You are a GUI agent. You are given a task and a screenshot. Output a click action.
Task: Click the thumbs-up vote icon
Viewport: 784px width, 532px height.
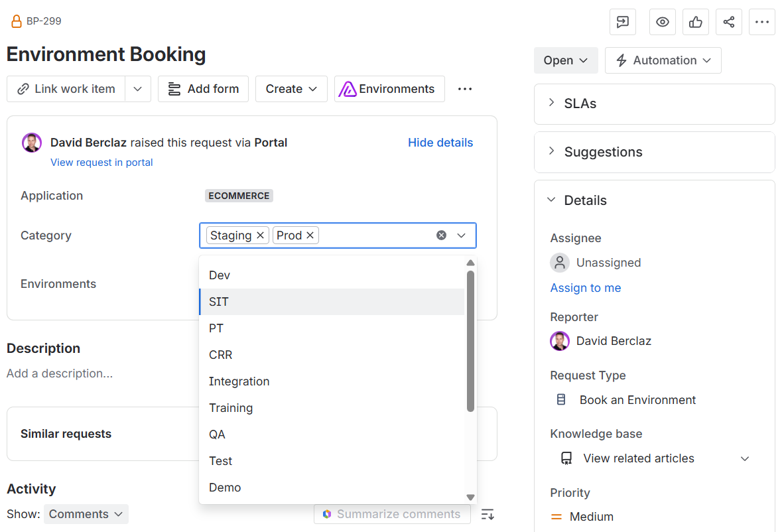coord(696,22)
